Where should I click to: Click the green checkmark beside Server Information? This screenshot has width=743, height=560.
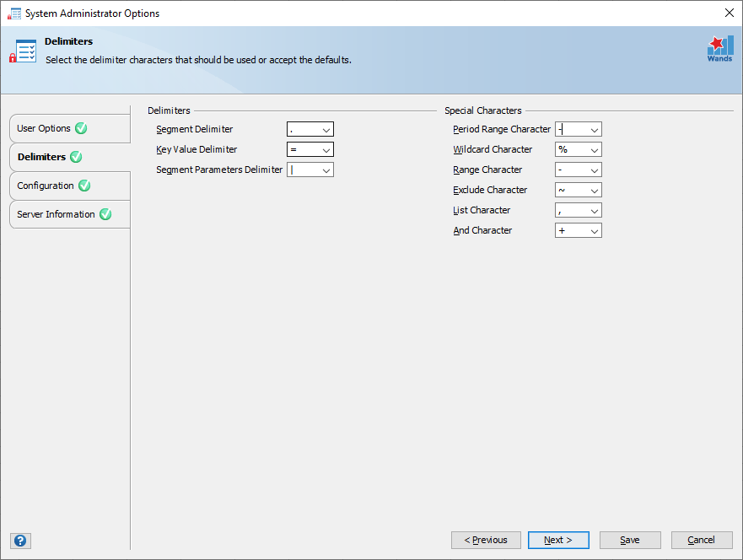[x=105, y=214]
